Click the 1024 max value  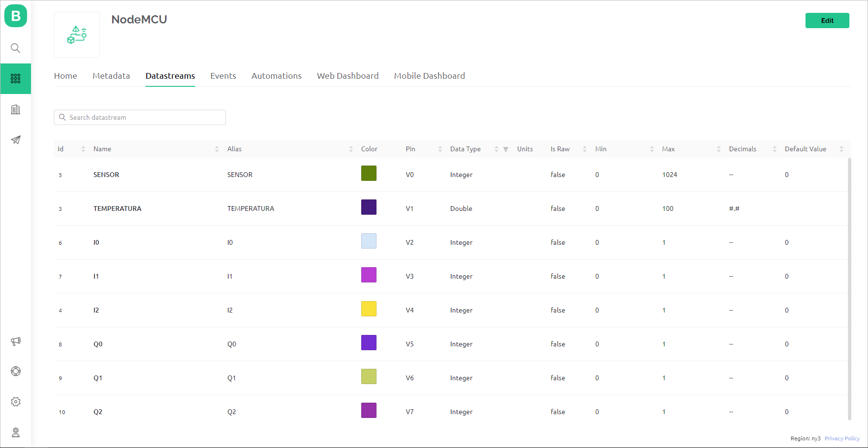669,175
